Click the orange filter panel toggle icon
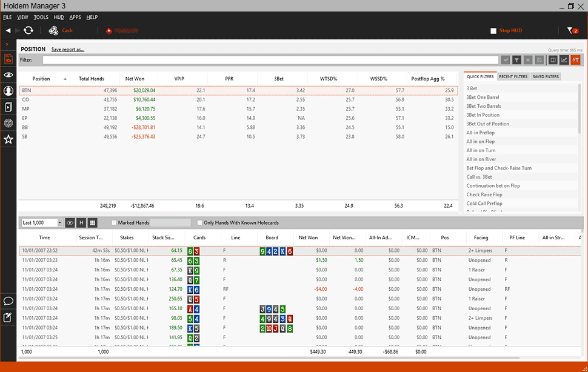 pyautogui.click(x=575, y=60)
